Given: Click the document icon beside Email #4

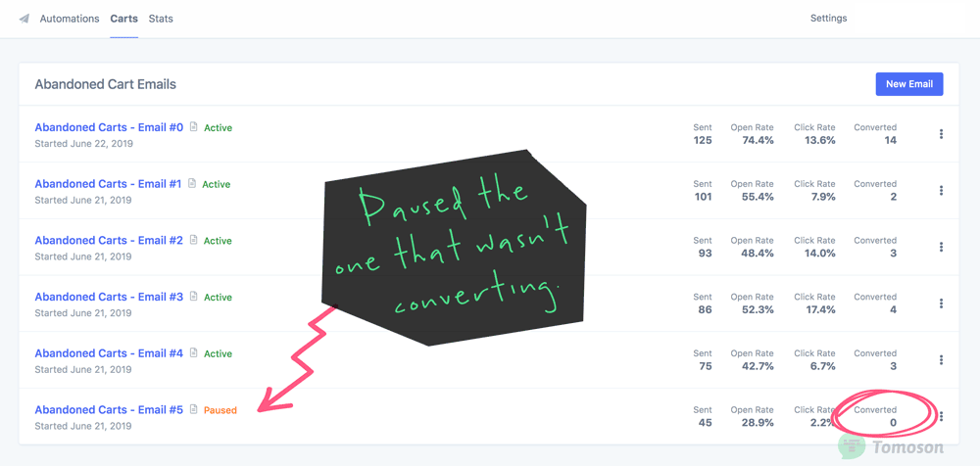Looking at the screenshot, I should click(194, 353).
